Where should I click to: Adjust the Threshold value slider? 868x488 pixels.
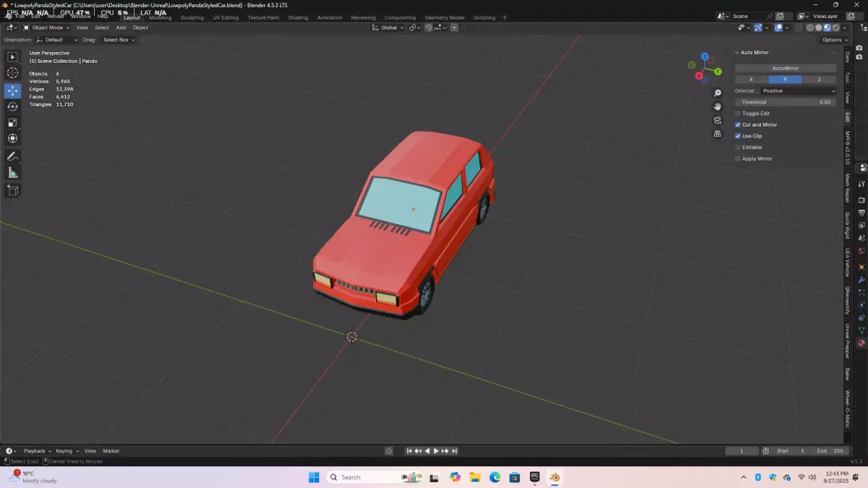click(x=786, y=102)
